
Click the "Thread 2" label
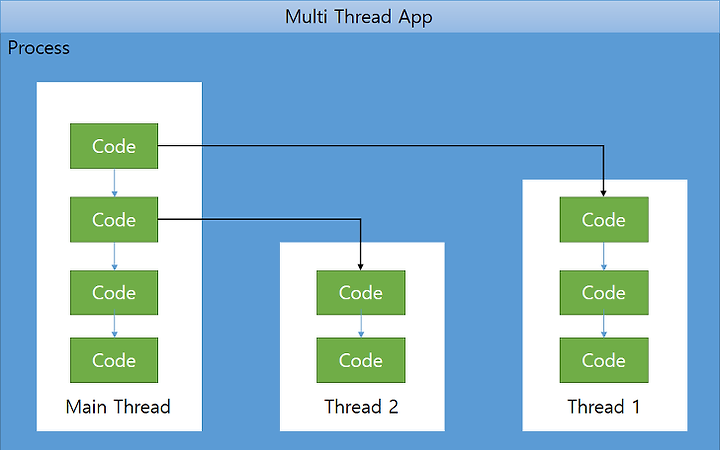coord(361,407)
